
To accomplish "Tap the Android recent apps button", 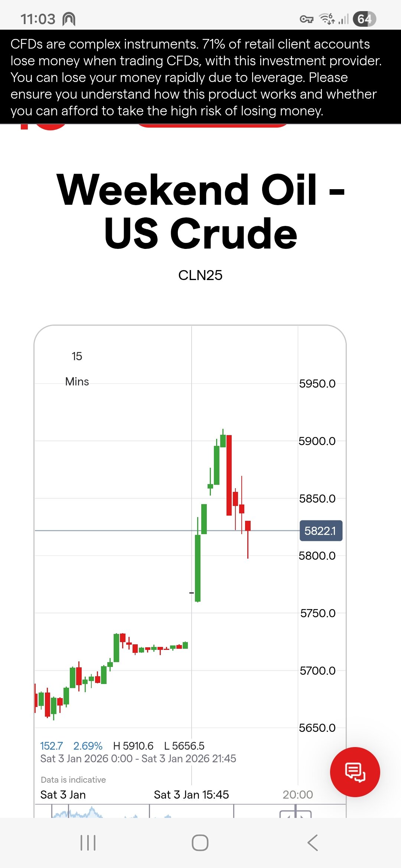I will 88,843.
